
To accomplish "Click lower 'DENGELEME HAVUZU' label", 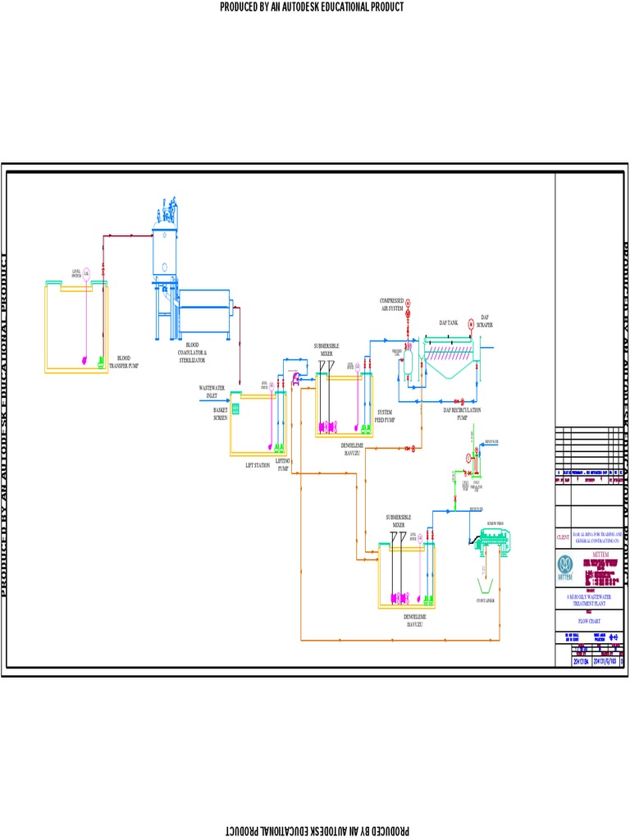I will [x=414, y=620].
